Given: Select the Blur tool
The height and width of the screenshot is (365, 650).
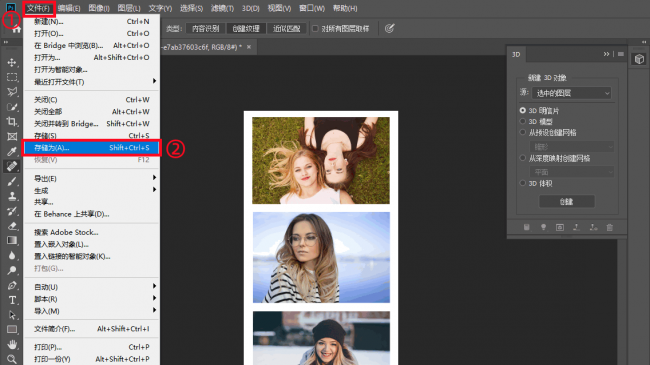Looking at the screenshot, I should click(x=12, y=256).
